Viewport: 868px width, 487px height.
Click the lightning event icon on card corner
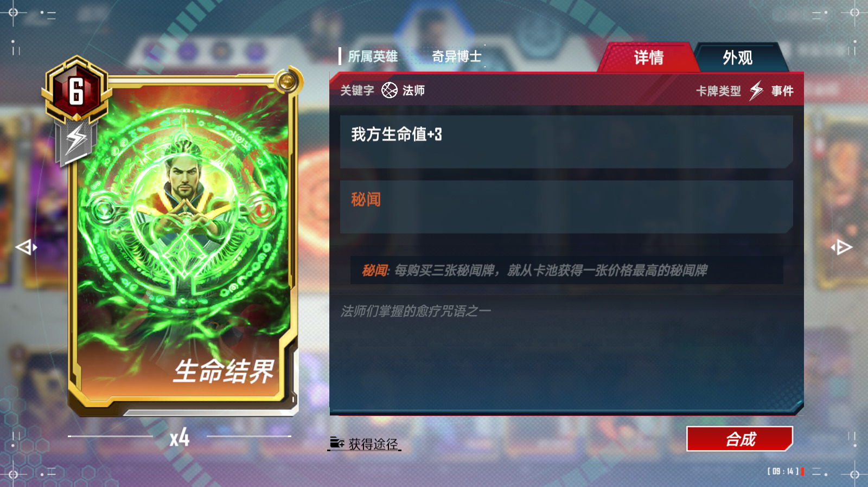pyautogui.click(x=76, y=140)
